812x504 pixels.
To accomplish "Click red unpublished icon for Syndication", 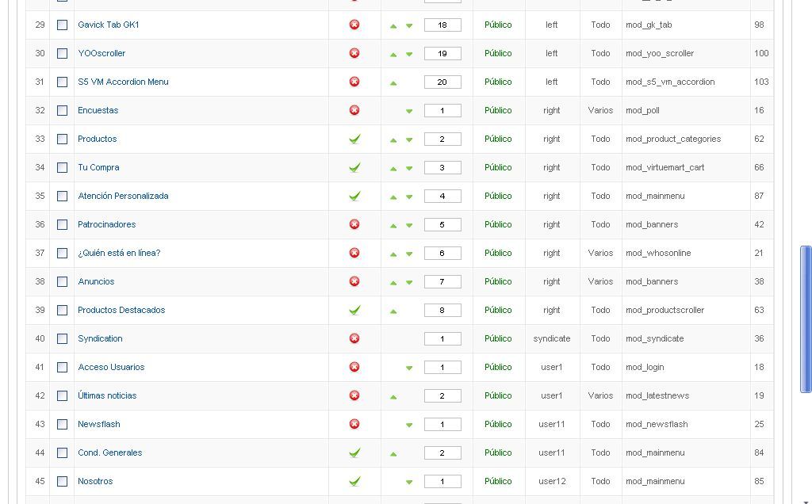I will pos(354,338).
